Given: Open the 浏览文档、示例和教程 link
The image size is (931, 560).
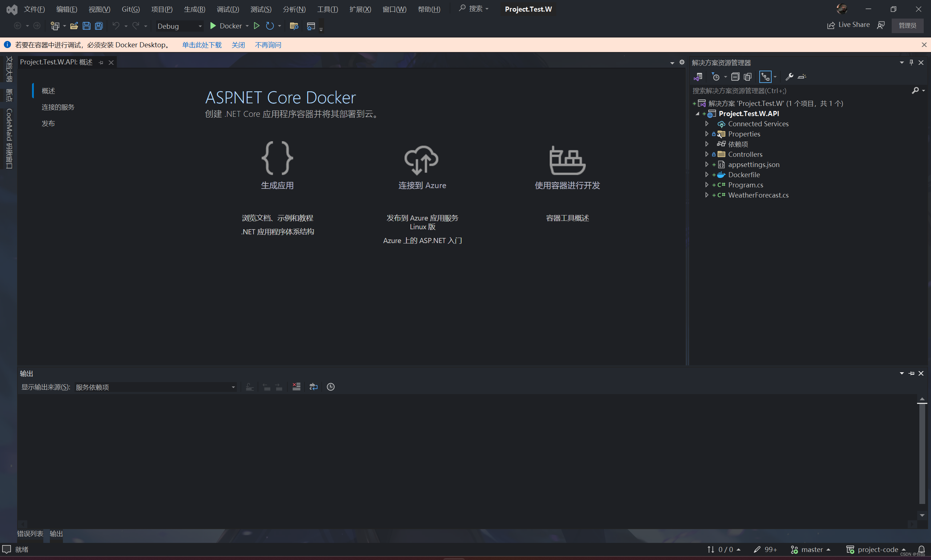Looking at the screenshot, I should click(x=277, y=218).
